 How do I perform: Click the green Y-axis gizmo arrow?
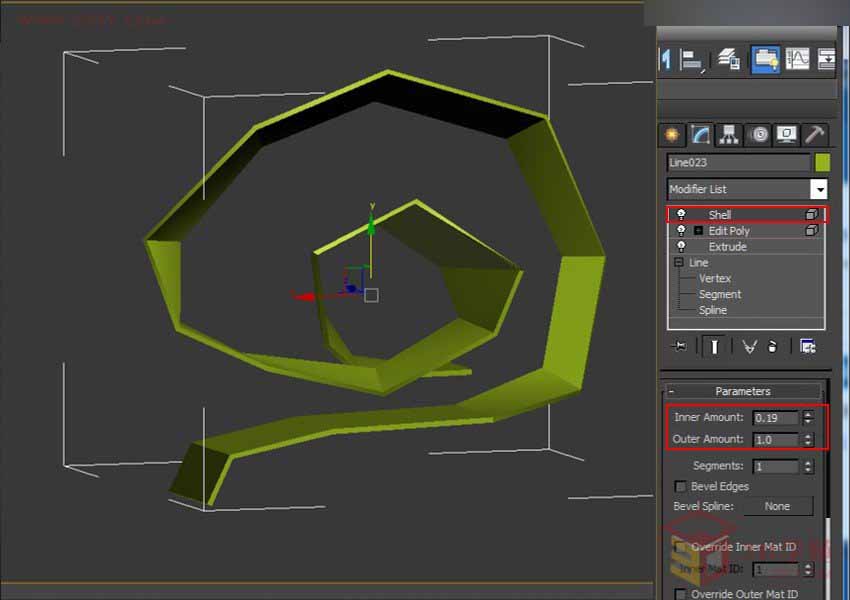[371, 222]
